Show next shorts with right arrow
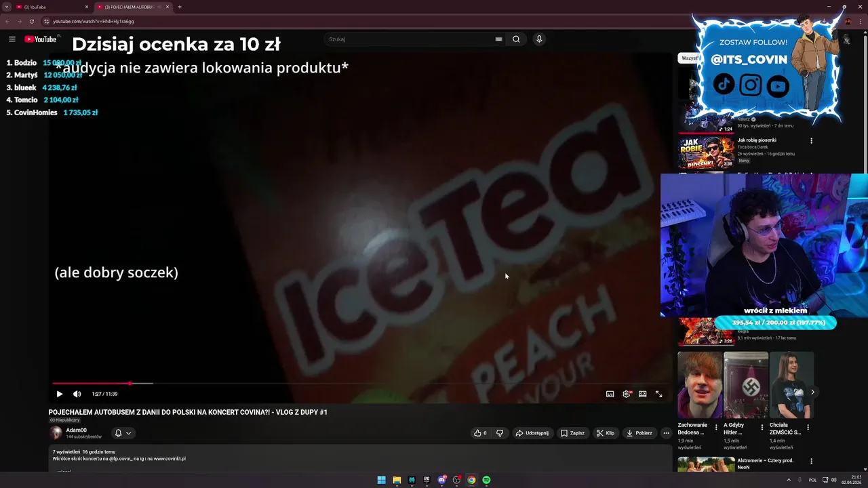 [x=812, y=392]
